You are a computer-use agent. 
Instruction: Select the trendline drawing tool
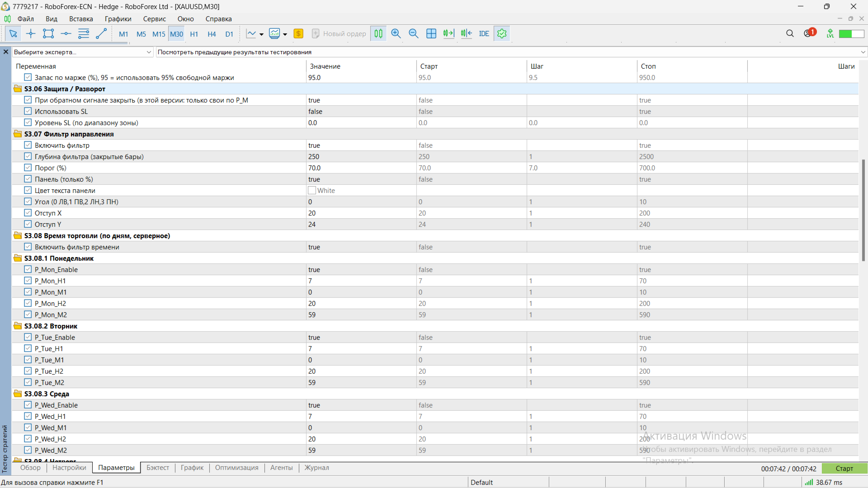pyautogui.click(x=101, y=33)
